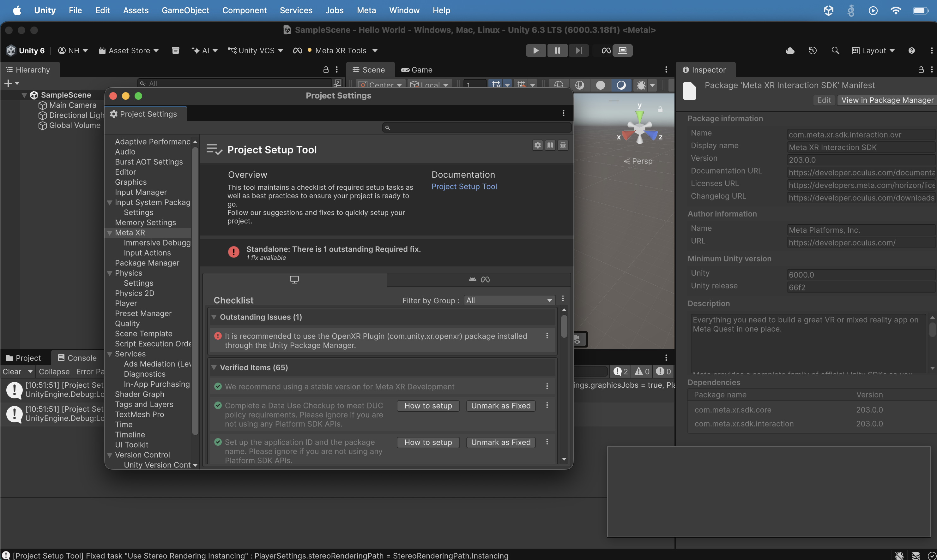The image size is (937, 560).
Task: Open the three-dot menu beside Filter by Group
Action: pyautogui.click(x=563, y=299)
